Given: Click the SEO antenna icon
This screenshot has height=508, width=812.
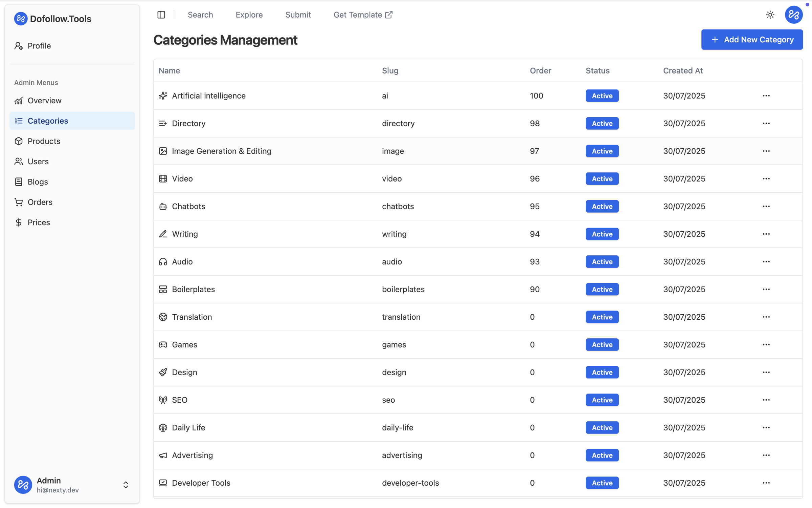Looking at the screenshot, I should (163, 400).
